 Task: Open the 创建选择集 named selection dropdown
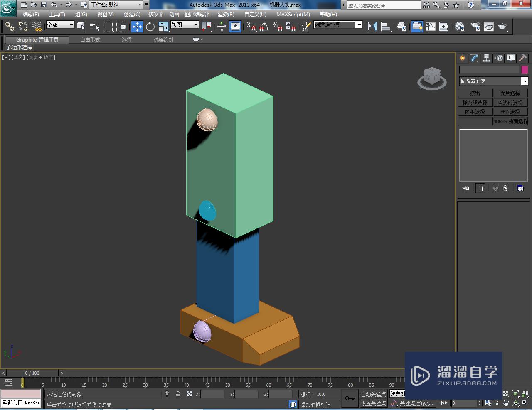tap(338, 25)
